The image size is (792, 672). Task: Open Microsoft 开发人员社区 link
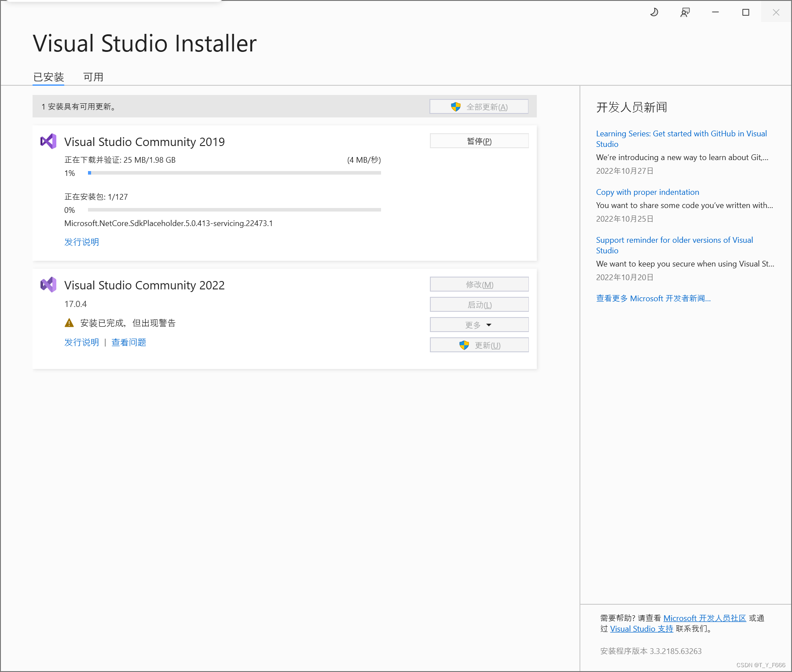(705, 618)
